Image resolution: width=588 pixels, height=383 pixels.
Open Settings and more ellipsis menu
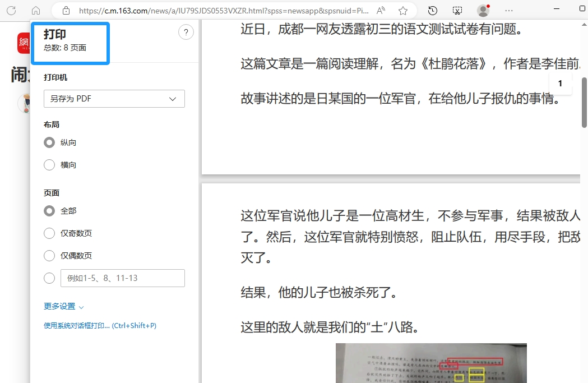click(509, 11)
